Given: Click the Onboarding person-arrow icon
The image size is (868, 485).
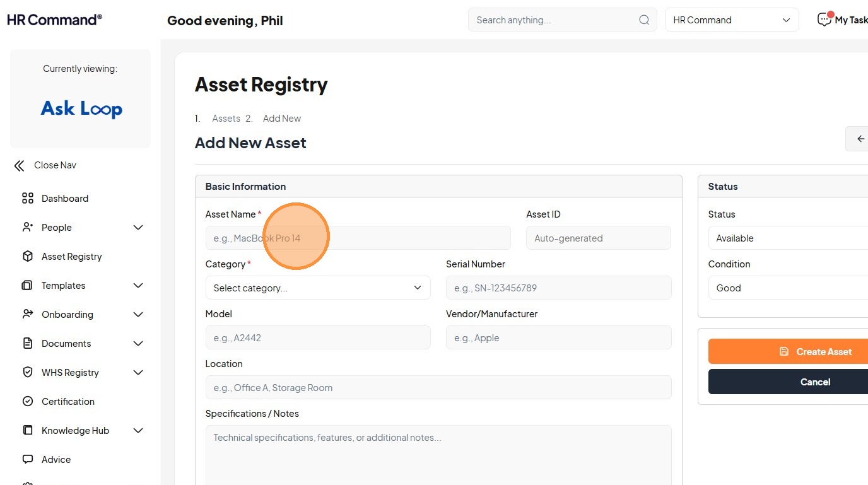Looking at the screenshot, I should coord(27,315).
